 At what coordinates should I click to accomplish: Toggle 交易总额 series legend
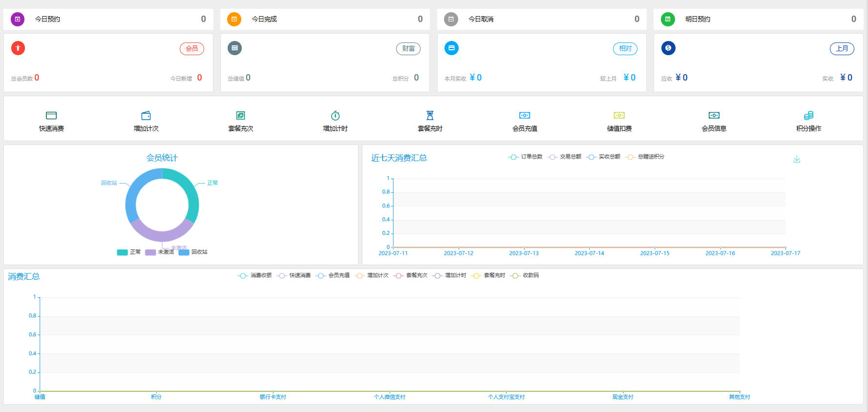point(564,157)
